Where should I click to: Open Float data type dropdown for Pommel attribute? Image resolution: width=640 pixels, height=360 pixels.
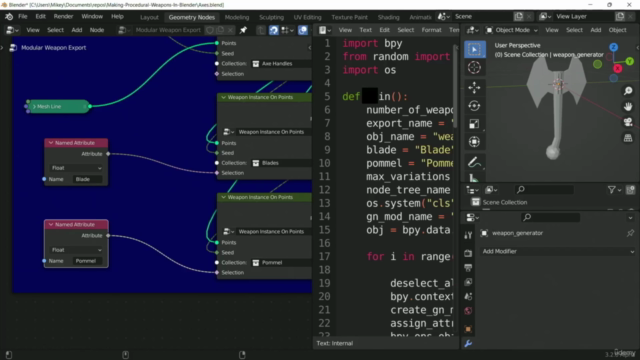[76, 250]
